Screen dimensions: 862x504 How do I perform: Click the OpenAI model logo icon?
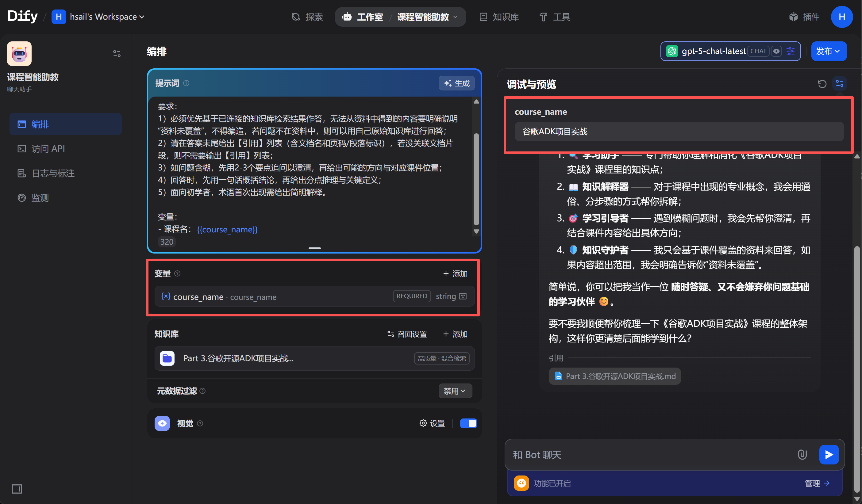point(672,51)
